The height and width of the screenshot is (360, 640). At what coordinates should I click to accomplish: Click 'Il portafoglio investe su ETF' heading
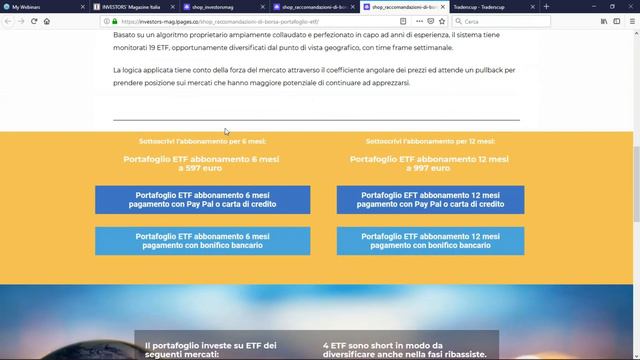click(211, 350)
